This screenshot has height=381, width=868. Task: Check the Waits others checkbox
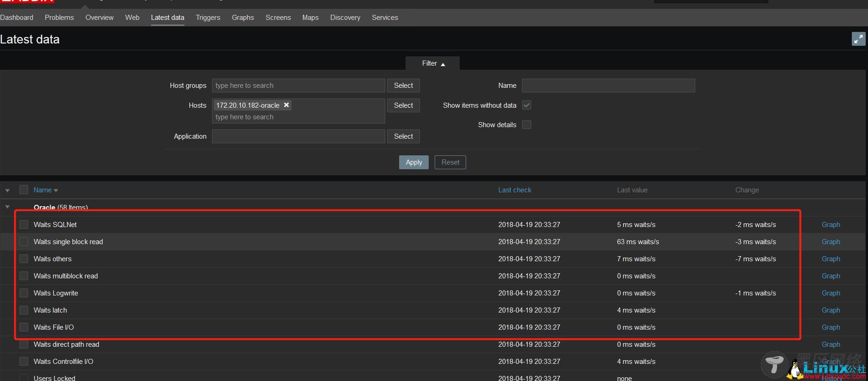pyautogui.click(x=24, y=259)
